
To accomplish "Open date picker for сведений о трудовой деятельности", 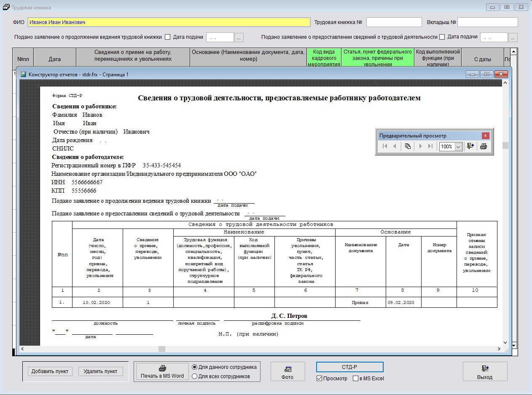I will click(x=513, y=38).
